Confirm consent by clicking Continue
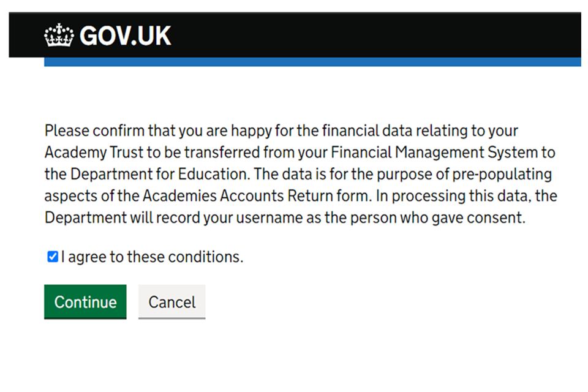The image size is (588, 392). tap(85, 301)
